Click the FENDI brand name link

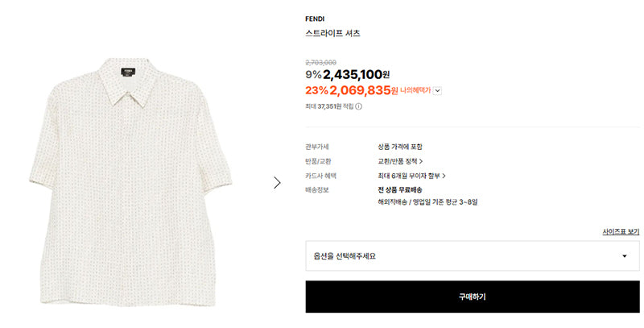(x=315, y=19)
